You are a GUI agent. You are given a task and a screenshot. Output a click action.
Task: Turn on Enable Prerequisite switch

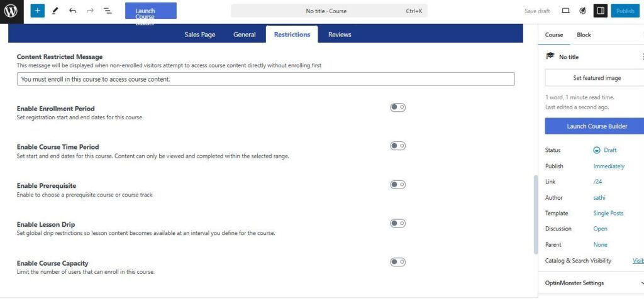tap(397, 185)
